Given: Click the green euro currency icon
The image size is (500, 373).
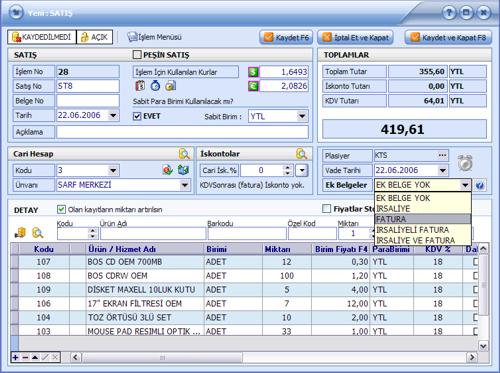Looking at the screenshot, I should tap(253, 86).
